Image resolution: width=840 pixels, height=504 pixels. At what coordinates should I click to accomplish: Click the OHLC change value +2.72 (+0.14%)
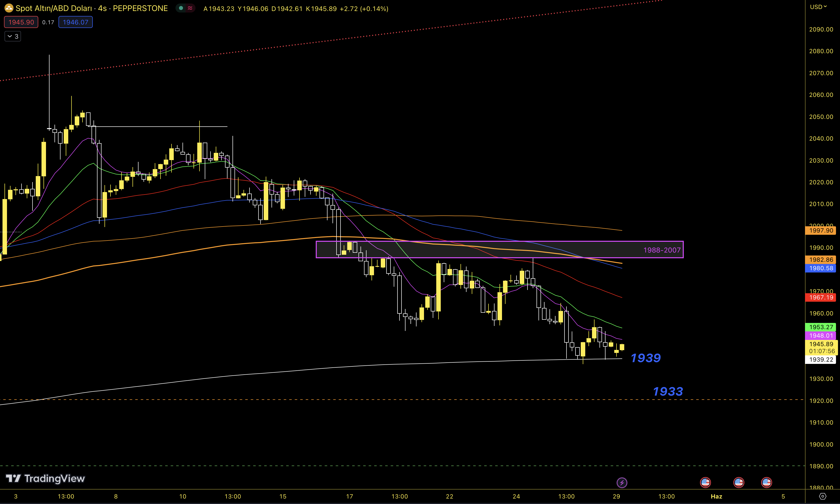pos(364,9)
